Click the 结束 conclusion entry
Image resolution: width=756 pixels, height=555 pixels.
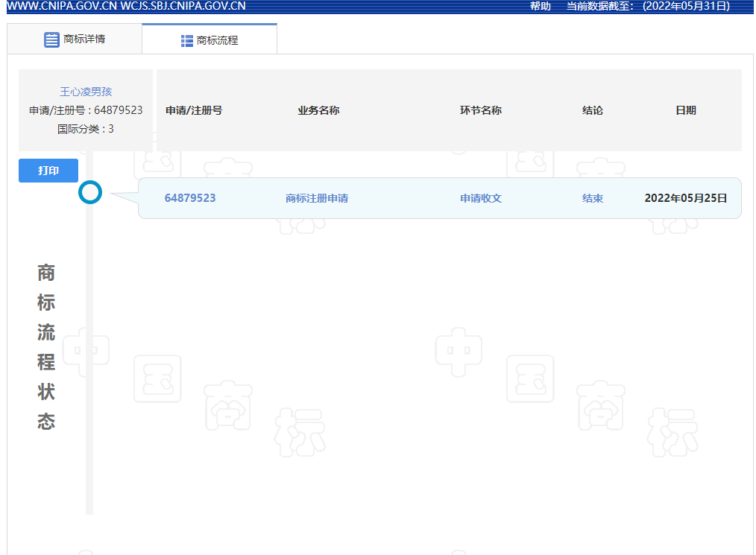point(593,198)
